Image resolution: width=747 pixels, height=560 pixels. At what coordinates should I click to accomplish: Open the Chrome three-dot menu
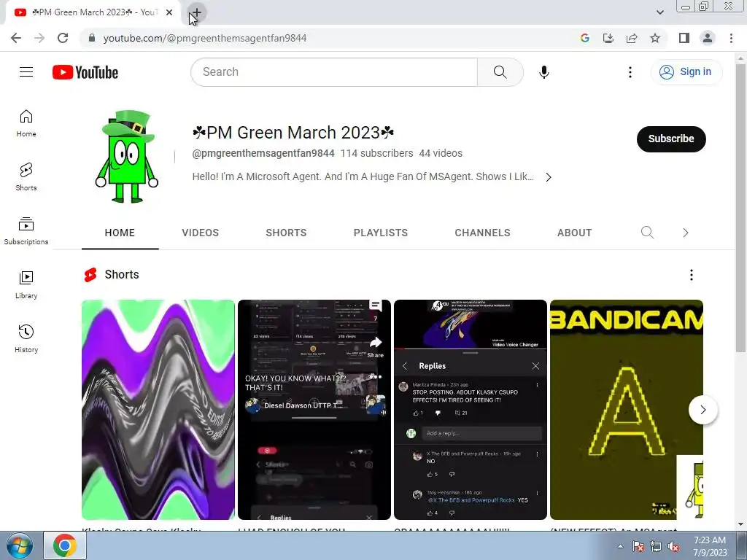[x=731, y=38]
